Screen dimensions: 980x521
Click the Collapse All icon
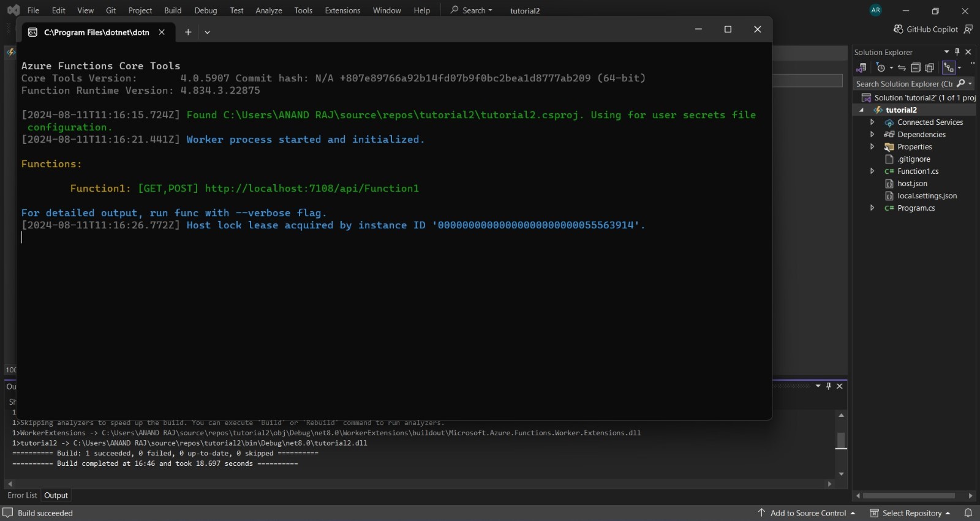coord(916,67)
